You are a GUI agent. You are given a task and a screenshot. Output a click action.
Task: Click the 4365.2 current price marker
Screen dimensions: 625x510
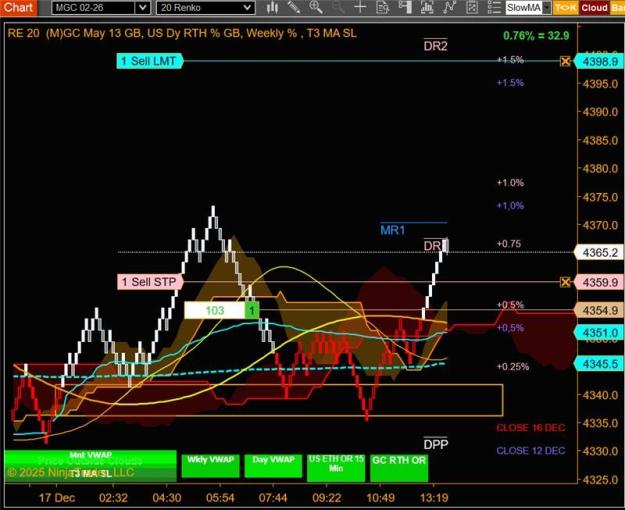tap(600, 252)
